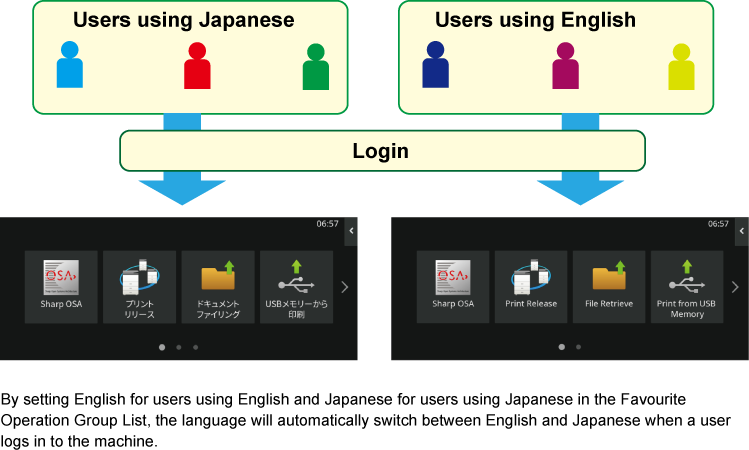This screenshot has height=450, width=749.
Task: Click the Users using English heading
Action: click(x=535, y=20)
